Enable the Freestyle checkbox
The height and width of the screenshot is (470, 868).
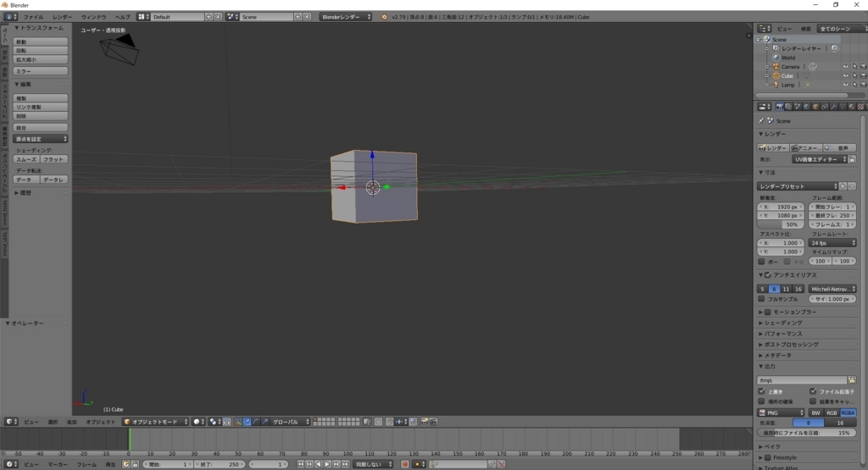click(768, 457)
